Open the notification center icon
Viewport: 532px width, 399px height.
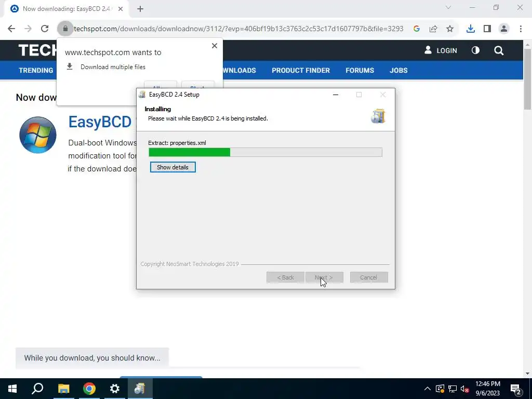(x=516, y=389)
